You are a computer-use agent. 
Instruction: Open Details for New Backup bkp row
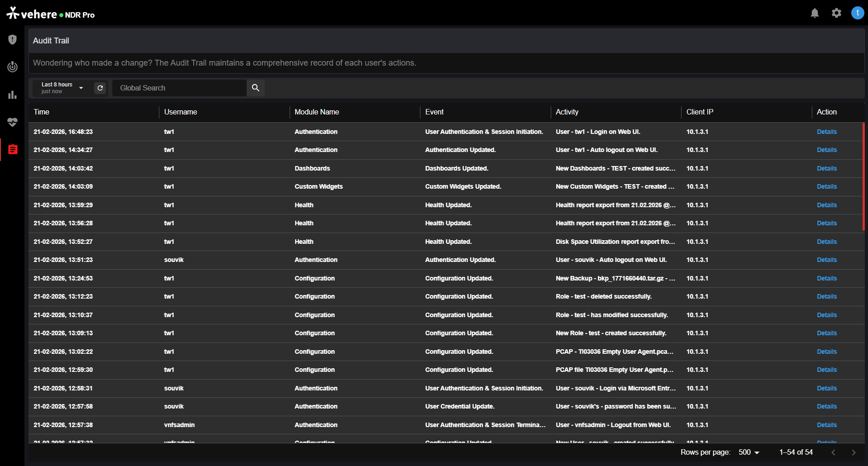pyautogui.click(x=827, y=278)
